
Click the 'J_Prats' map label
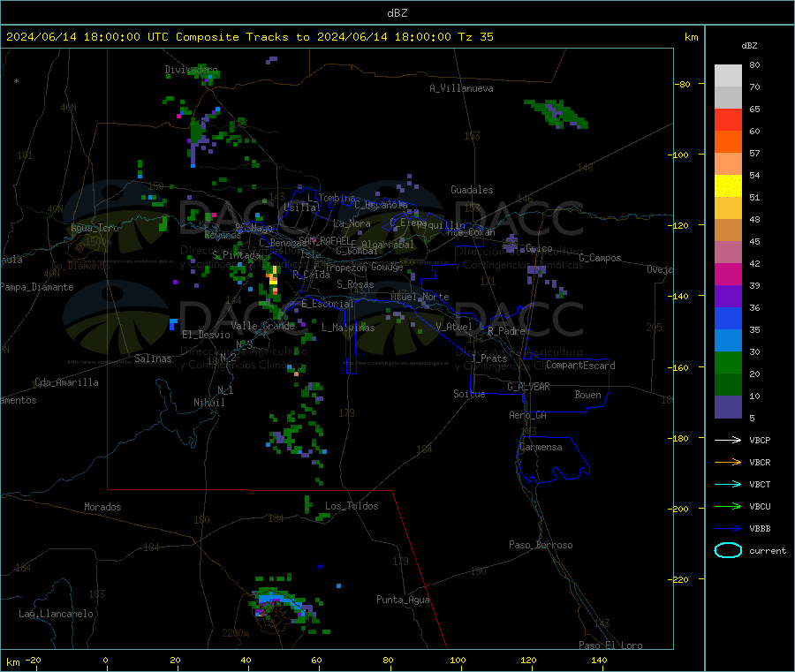click(x=488, y=359)
